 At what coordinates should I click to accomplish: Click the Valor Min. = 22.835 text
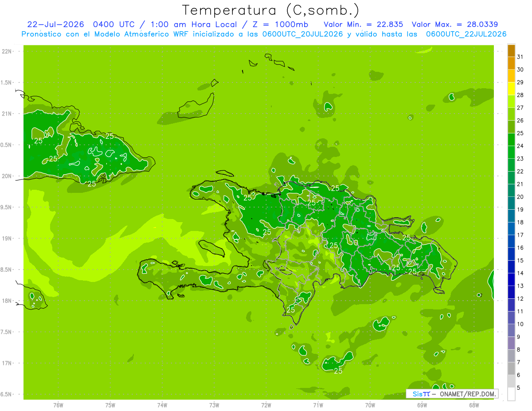(364, 24)
